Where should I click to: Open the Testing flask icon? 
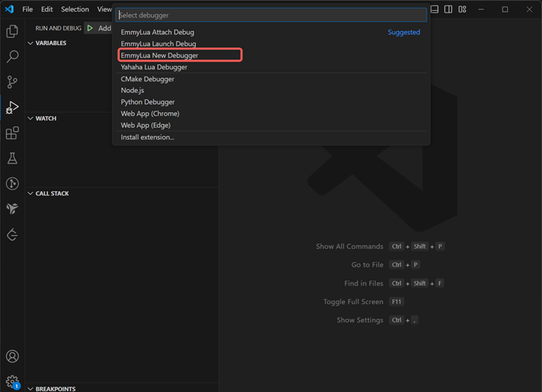point(12,159)
